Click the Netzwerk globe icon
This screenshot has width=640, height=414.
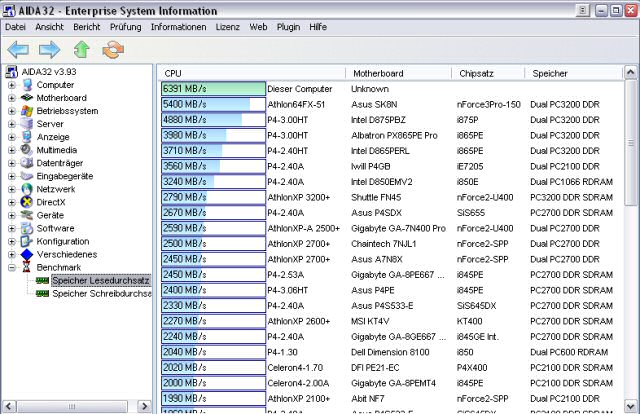coord(27,189)
